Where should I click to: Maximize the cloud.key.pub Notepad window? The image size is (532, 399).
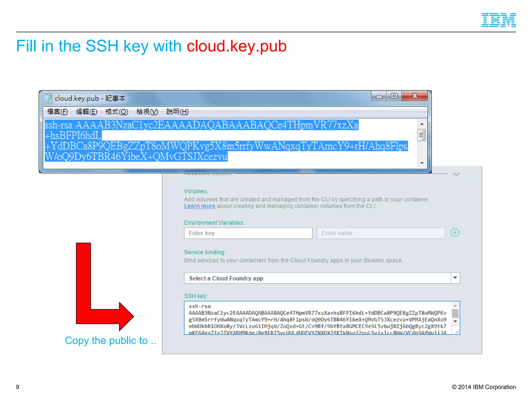click(394, 96)
